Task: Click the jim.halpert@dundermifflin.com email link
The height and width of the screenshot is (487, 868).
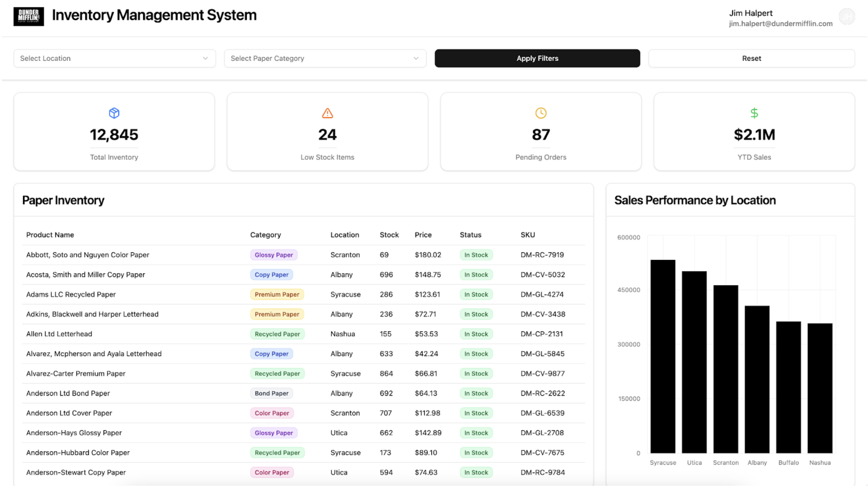Action: (x=781, y=24)
